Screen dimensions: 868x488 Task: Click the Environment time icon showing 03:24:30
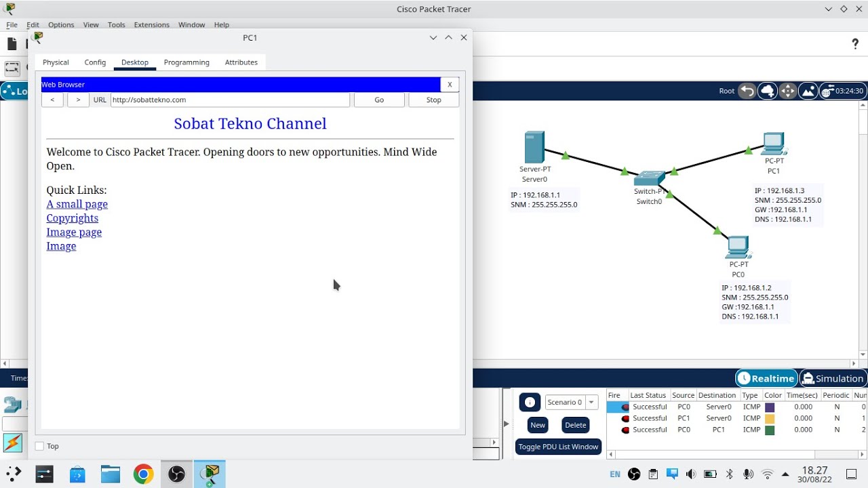[842, 91]
